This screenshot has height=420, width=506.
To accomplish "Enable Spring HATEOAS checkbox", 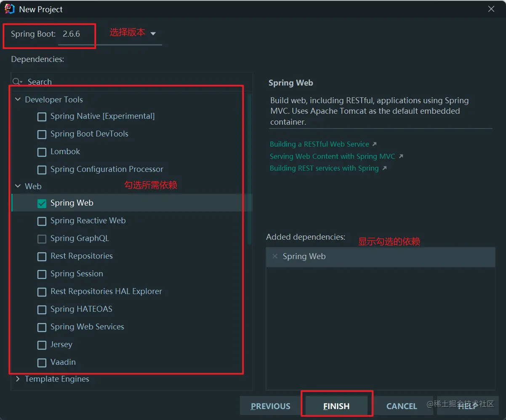I will (x=42, y=310).
